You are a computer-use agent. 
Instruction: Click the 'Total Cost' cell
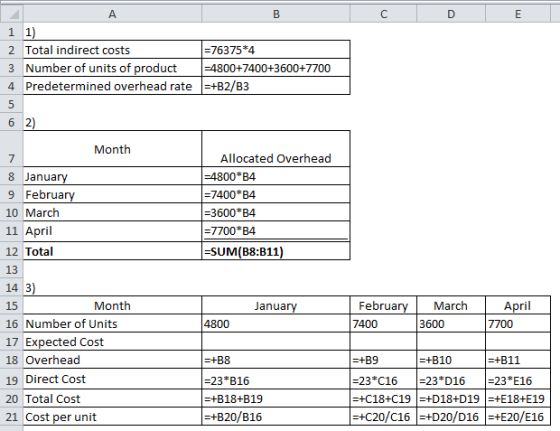[x=112, y=399]
